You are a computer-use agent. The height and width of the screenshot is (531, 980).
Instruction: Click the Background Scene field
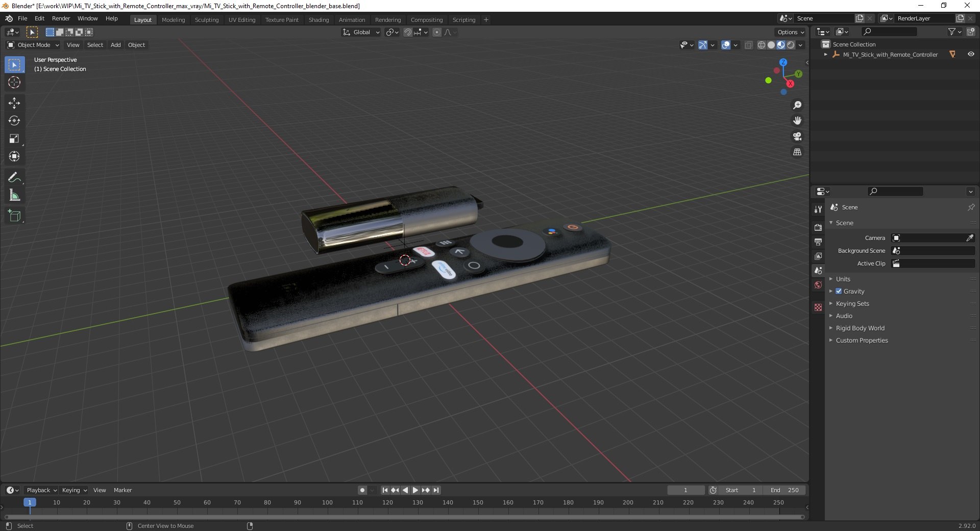933,251
